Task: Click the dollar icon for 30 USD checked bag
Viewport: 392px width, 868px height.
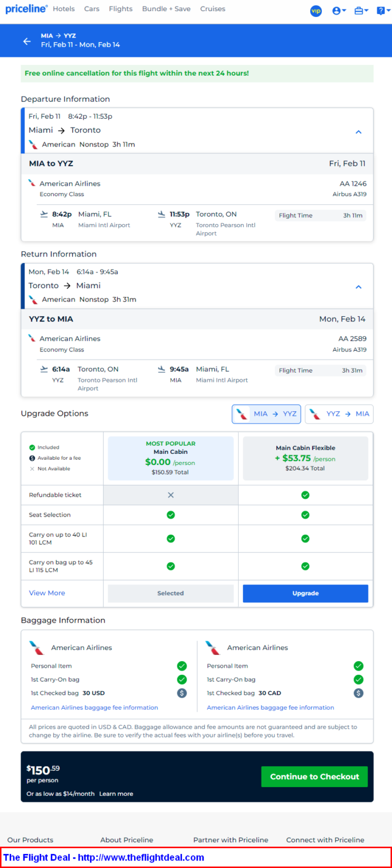Action: 182,693
